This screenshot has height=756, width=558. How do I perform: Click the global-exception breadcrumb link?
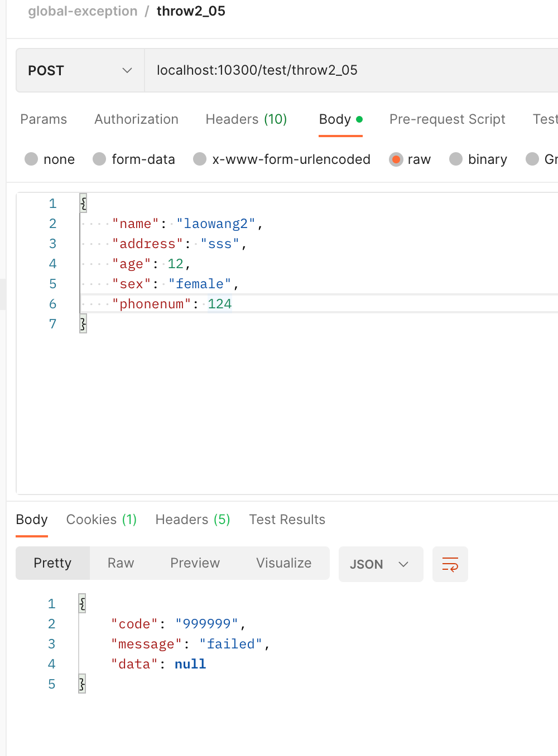click(x=83, y=11)
